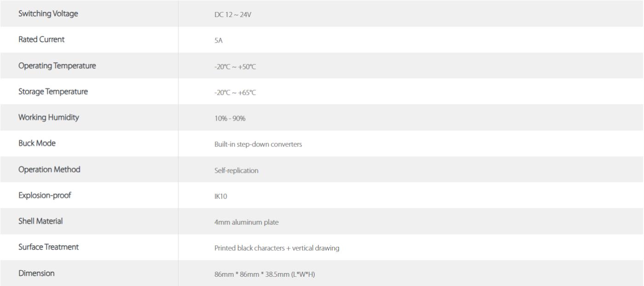The image size is (644, 286).
Task: Click the Operation Method label
Action: pyautogui.click(x=49, y=169)
